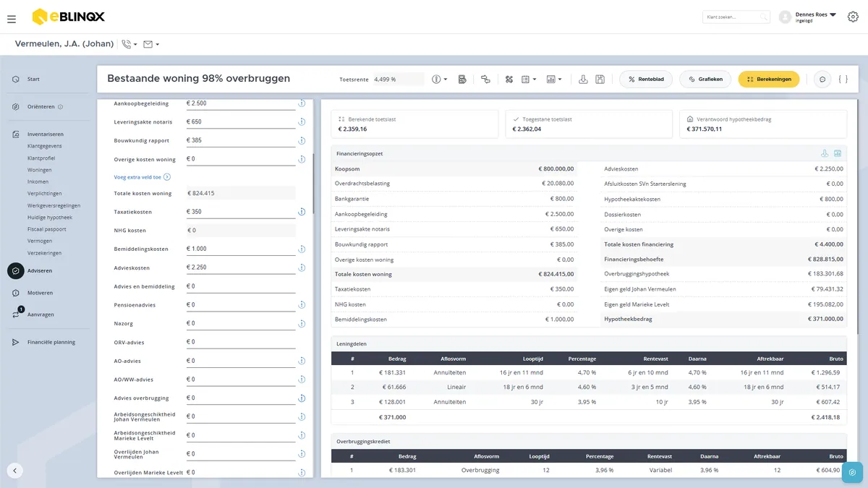Open the hamburger navigation menu
The image size is (868, 488).
12,19
